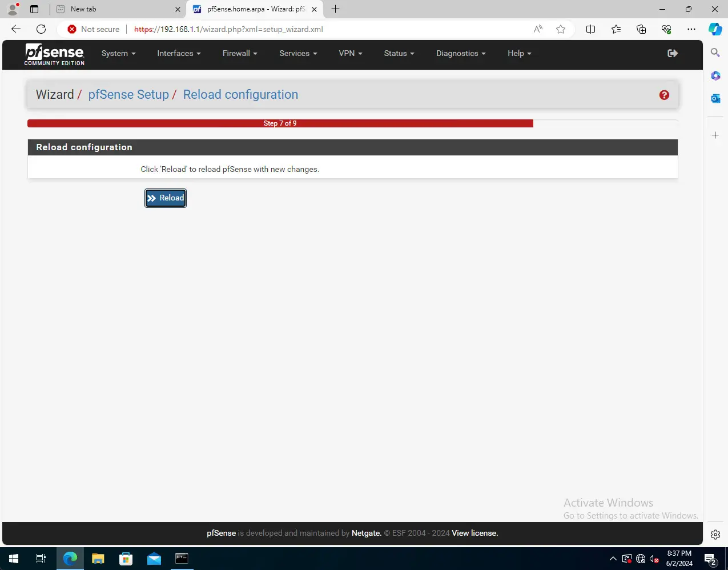This screenshot has height=570, width=728.
Task: Open the Windows Start menu
Action: click(14, 559)
